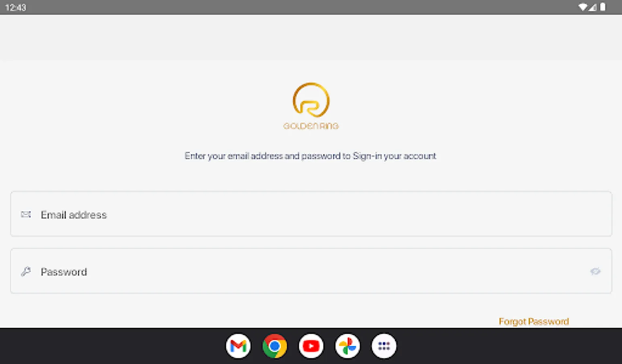This screenshot has height=364, width=622.
Task: Click the key icon in password field
Action: (x=26, y=271)
